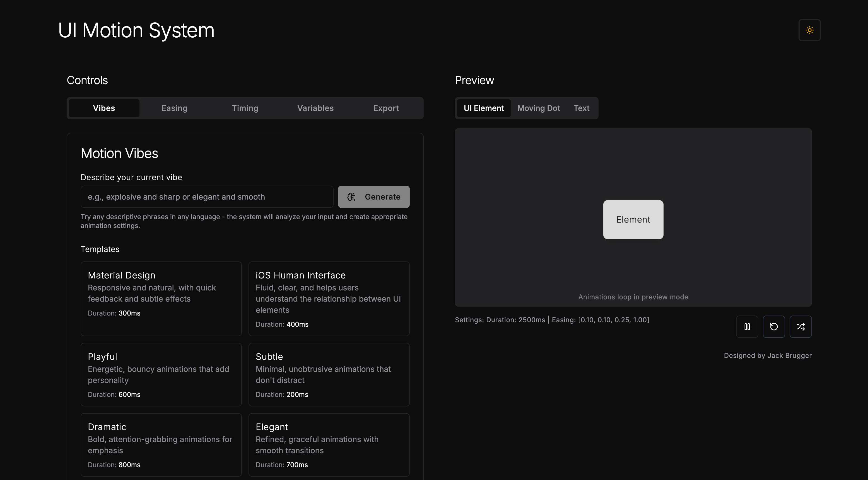Switch to the Vibes tab
The width and height of the screenshot is (868, 480).
pos(104,108)
